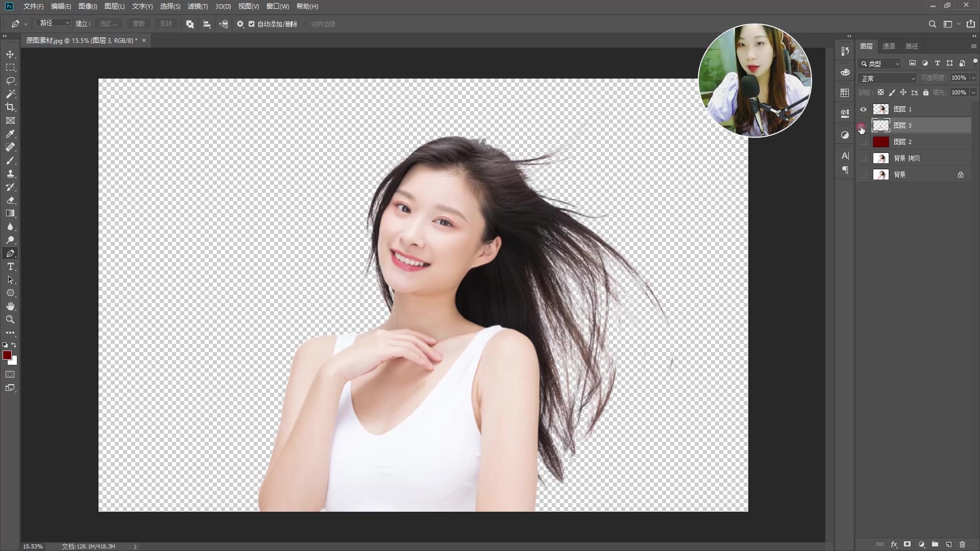
Task: Select the Hand tool
Action: [x=10, y=306]
